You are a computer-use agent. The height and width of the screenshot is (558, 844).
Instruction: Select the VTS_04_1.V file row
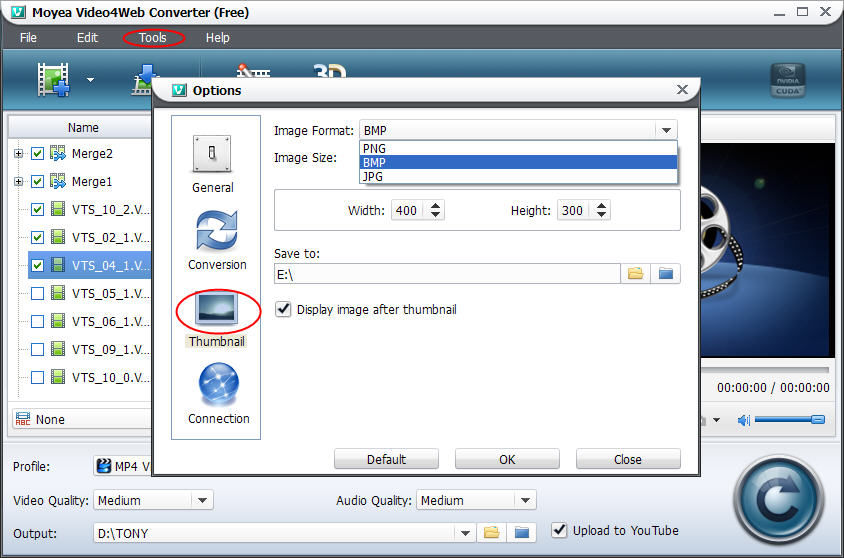coord(90,265)
